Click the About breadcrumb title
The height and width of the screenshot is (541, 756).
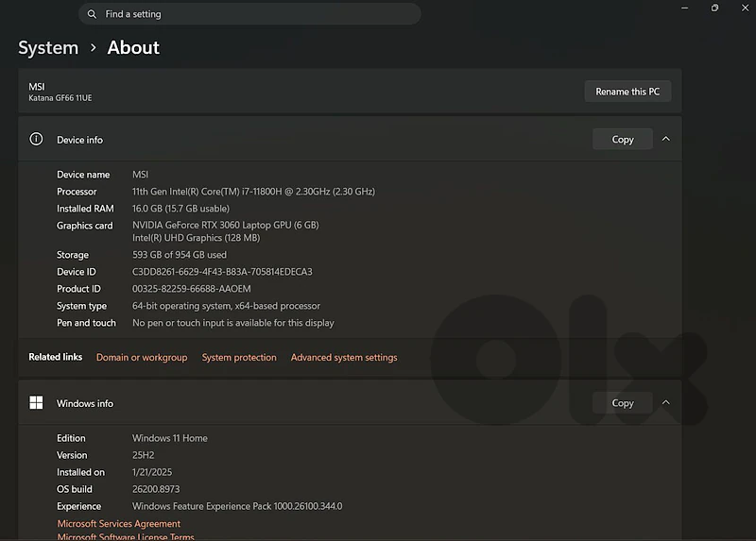click(x=133, y=48)
